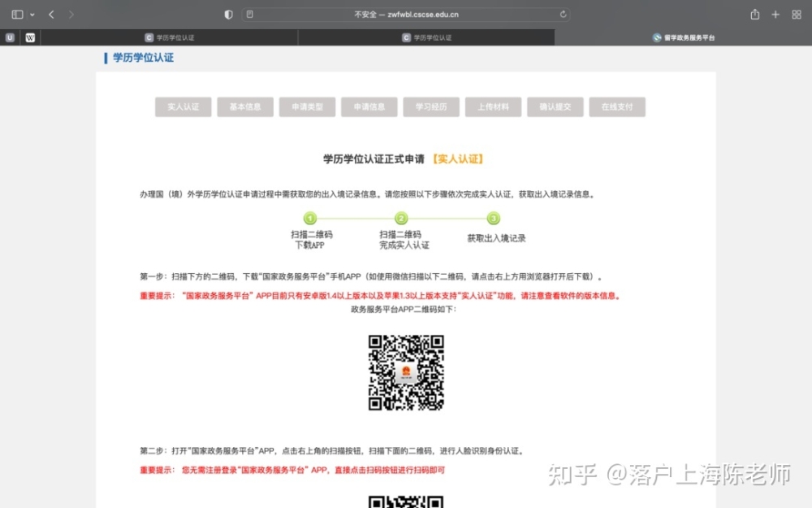The image size is (812, 508).
Task: Reload the current page
Action: pyautogui.click(x=563, y=15)
